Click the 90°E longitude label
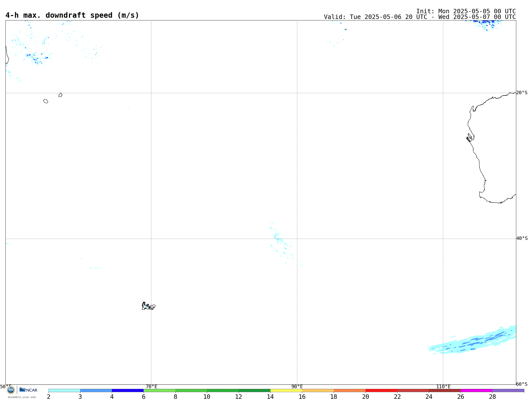Screen dimensions: 532x400 tap(297, 387)
